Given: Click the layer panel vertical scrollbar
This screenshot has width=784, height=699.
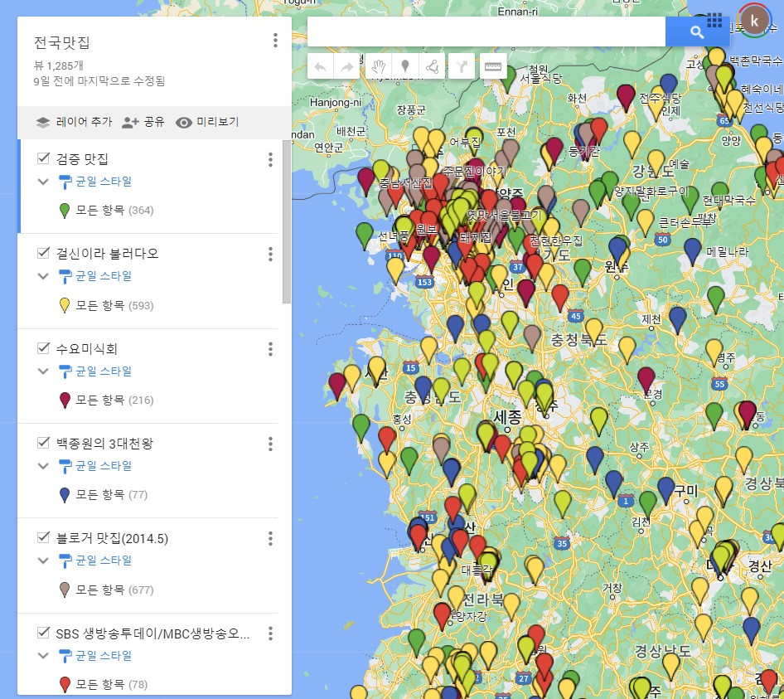Looking at the screenshot, I should click(x=287, y=221).
